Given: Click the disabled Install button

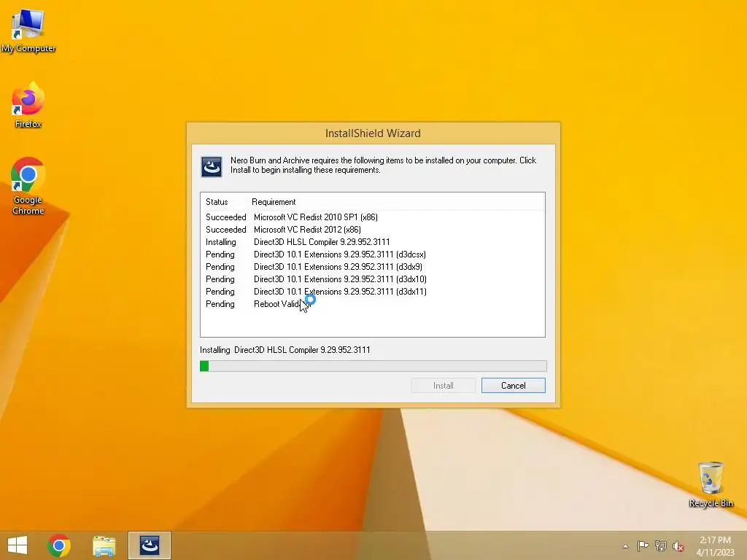Looking at the screenshot, I should tap(443, 386).
